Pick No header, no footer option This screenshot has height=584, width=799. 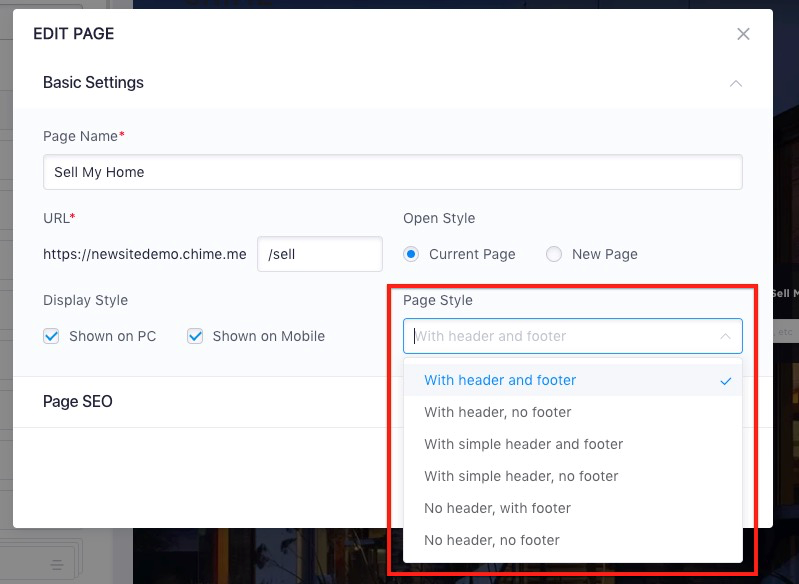(572, 540)
